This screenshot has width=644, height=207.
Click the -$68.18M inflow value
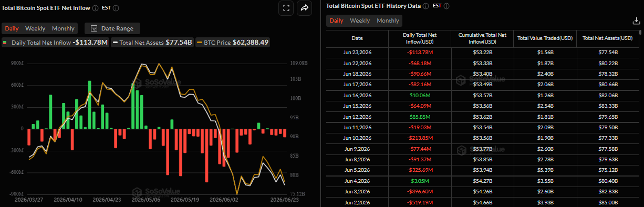click(419, 63)
